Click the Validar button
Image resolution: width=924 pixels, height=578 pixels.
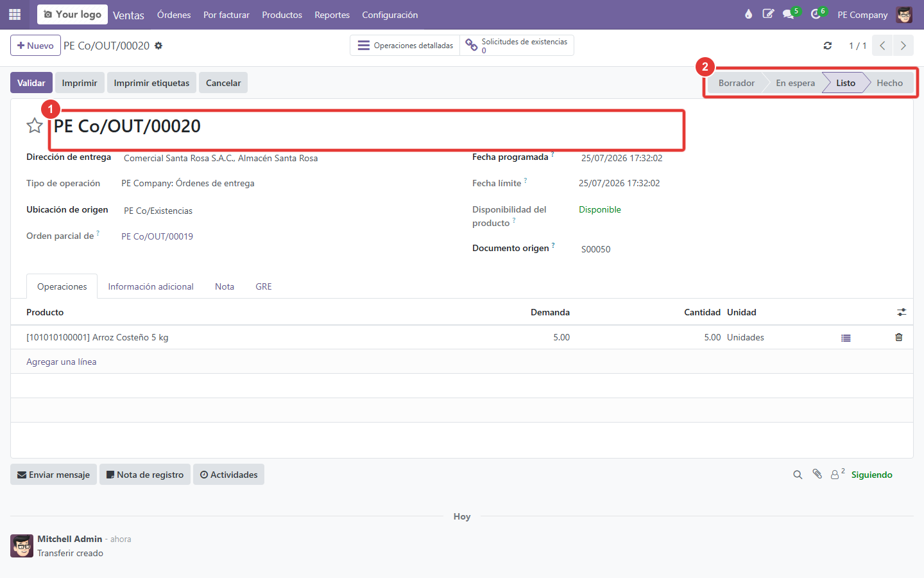(31, 83)
